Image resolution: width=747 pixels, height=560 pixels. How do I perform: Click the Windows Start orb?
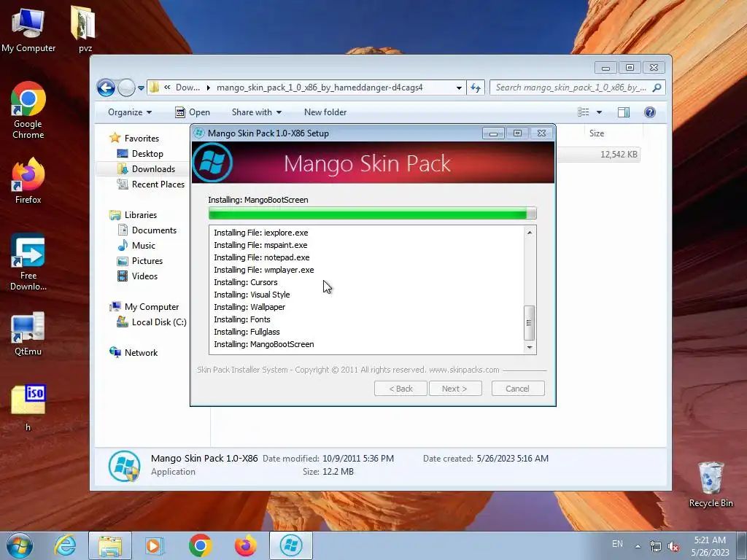(20, 545)
